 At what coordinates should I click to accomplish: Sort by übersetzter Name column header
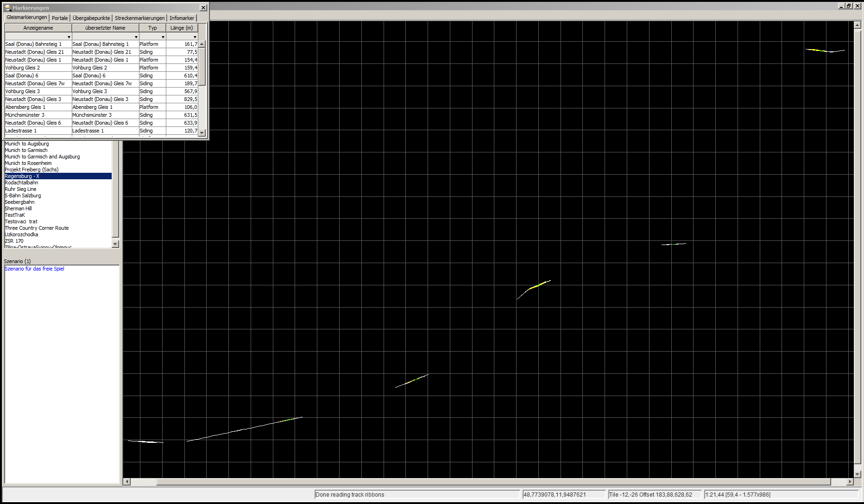105,28
